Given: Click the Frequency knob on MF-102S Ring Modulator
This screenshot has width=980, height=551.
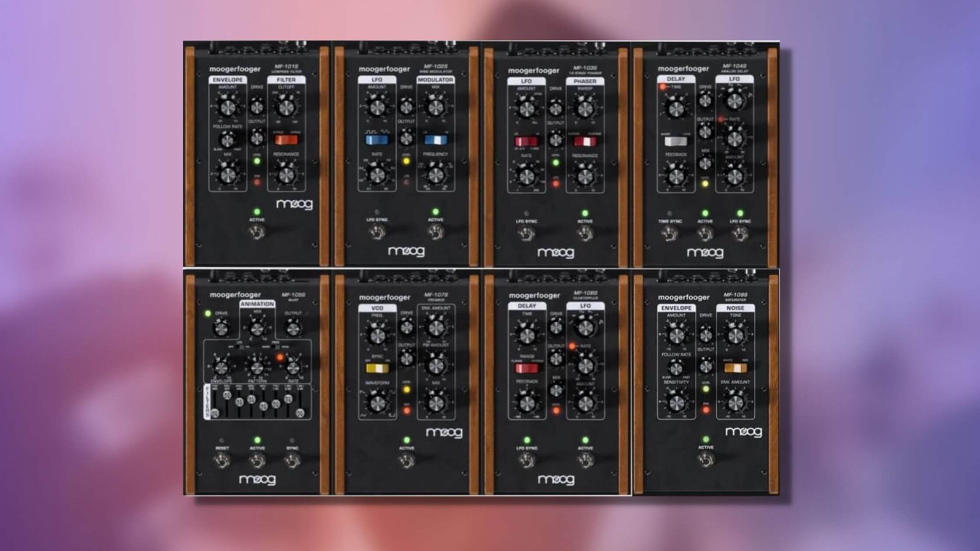Looking at the screenshot, I should [435, 175].
